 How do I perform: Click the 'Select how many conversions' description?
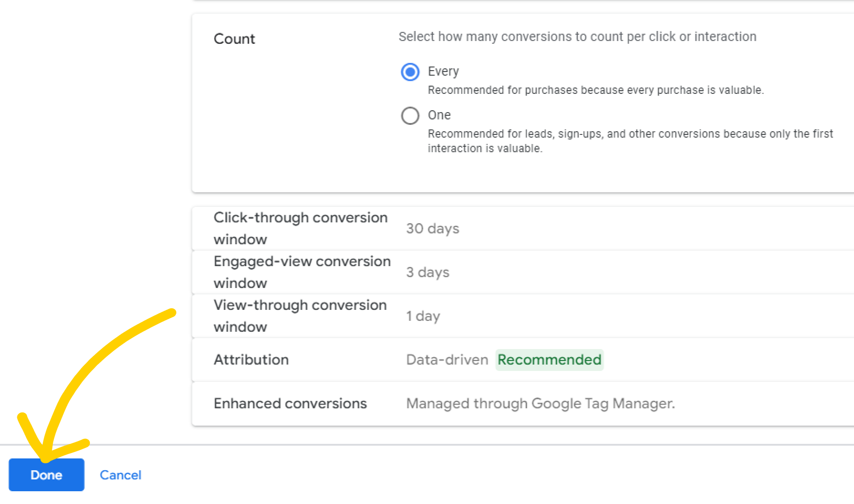tap(577, 36)
